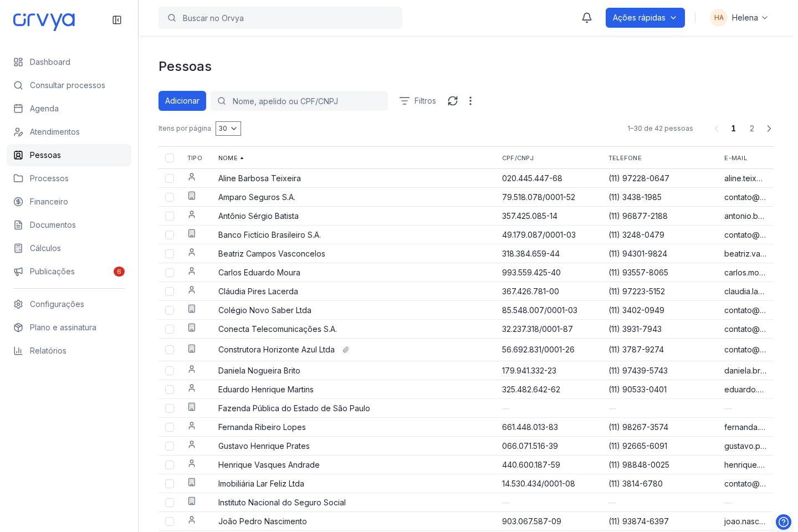Click the Nome, apelido ou CPF/CNPJ field
The image size is (798, 532).
tap(299, 101)
